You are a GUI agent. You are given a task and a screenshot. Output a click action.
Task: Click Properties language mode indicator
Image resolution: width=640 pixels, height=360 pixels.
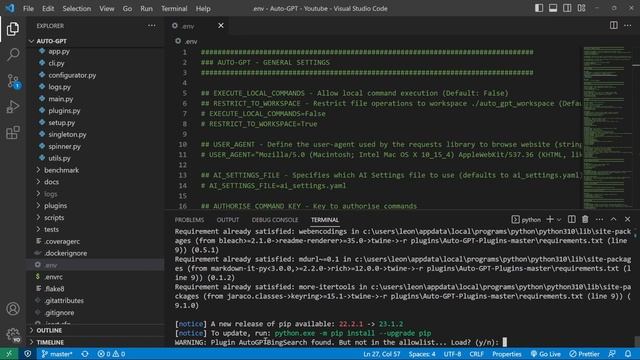[x=507, y=354]
